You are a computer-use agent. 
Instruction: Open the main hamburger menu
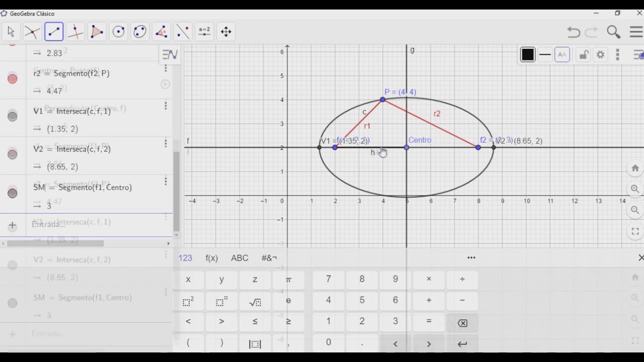click(x=636, y=32)
